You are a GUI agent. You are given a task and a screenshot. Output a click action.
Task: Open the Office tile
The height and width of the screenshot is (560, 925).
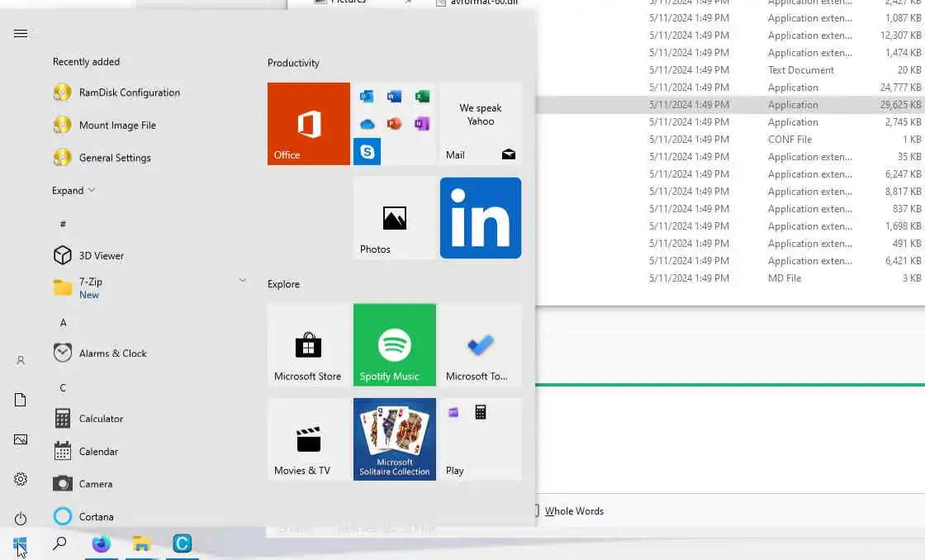point(309,124)
